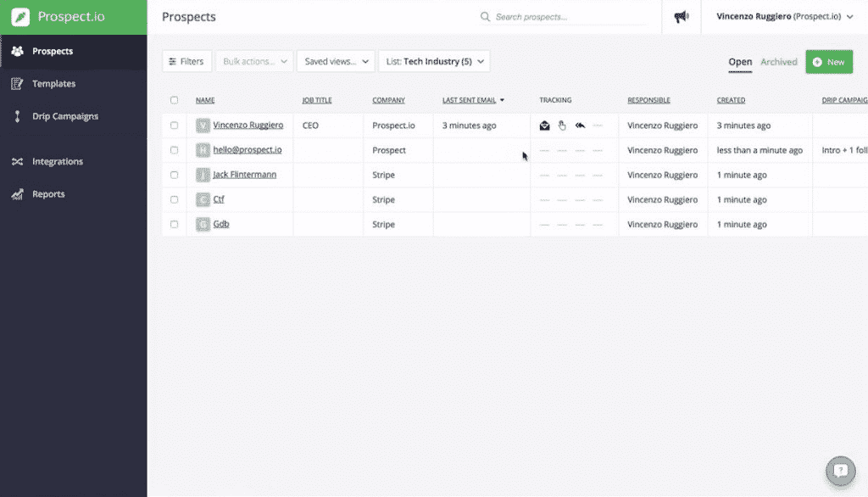This screenshot has width=868, height=497.
Task: Toggle the select-all prospects checkbox
Action: (x=174, y=99)
